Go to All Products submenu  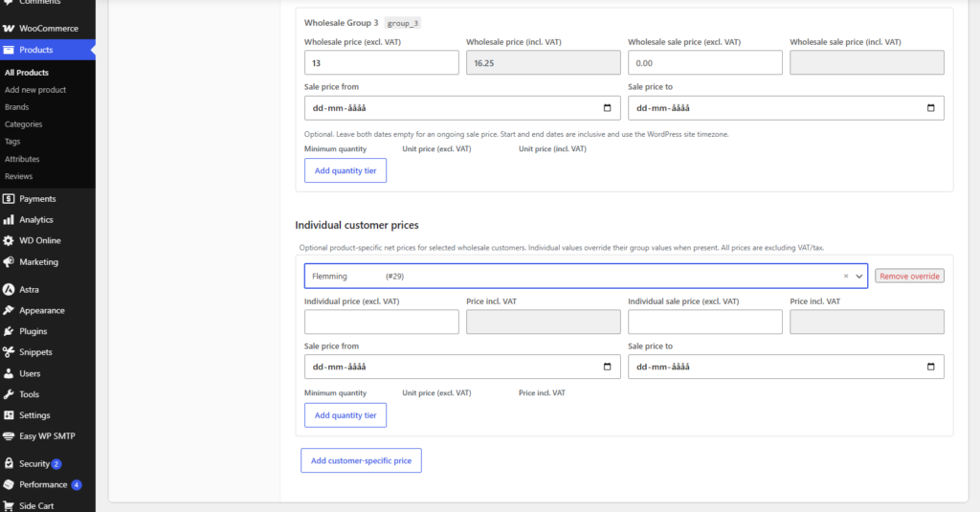click(x=26, y=73)
